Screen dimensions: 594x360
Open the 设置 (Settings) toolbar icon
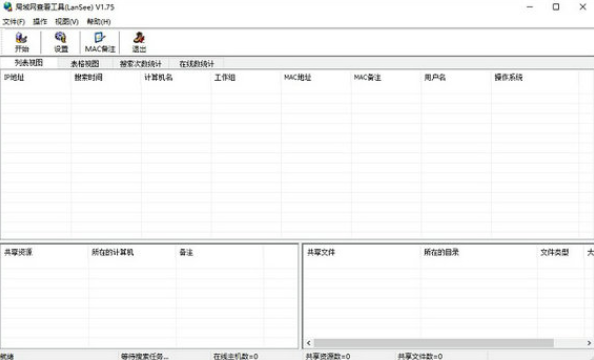[61, 42]
